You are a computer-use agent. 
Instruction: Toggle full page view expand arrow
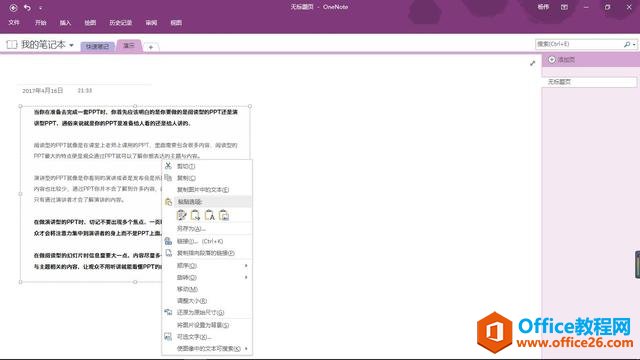532,63
